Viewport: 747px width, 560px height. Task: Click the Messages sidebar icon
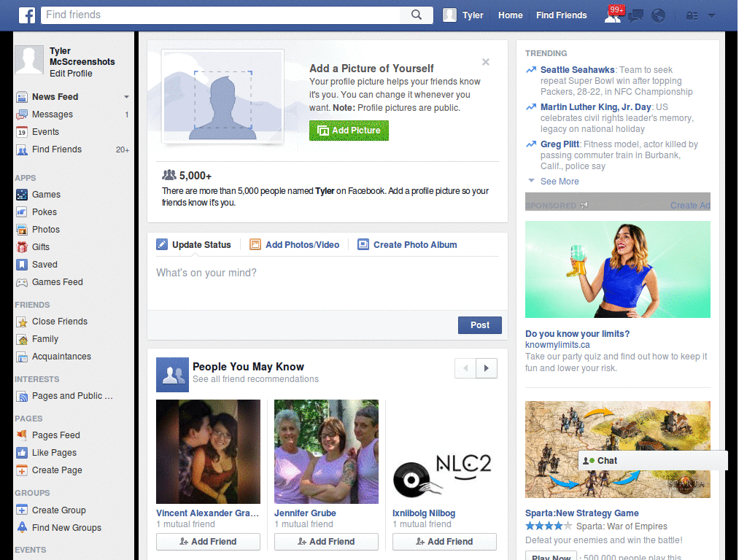click(22, 114)
